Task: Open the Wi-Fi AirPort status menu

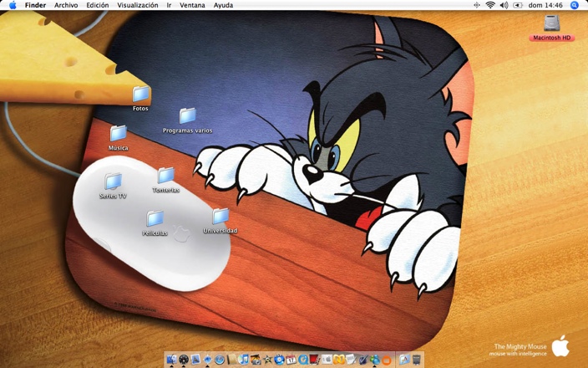Action: pos(490,5)
